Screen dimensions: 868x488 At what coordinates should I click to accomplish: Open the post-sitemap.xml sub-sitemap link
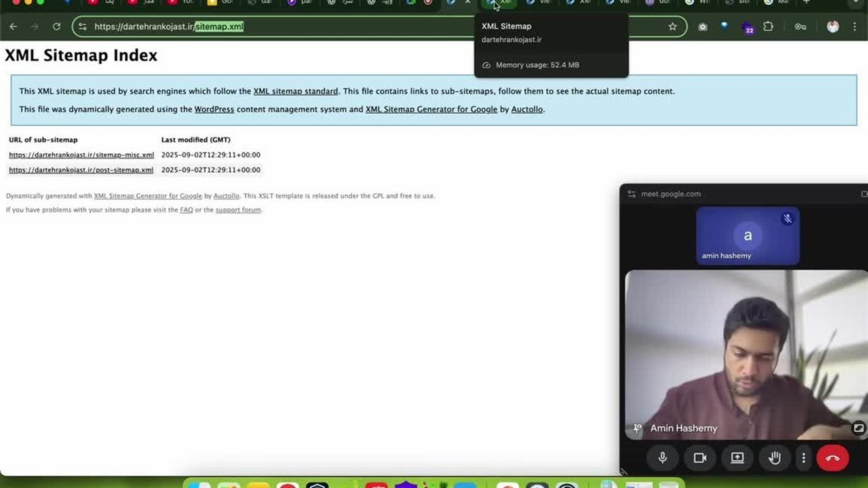point(81,170)
